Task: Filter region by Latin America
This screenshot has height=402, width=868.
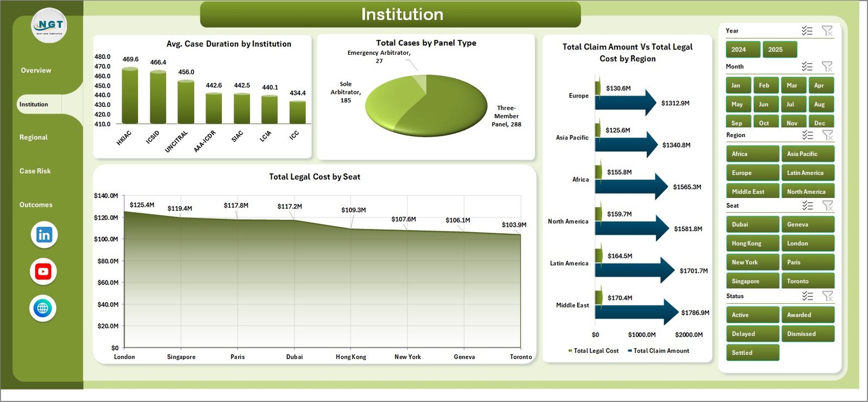Action: click(808, 173)
